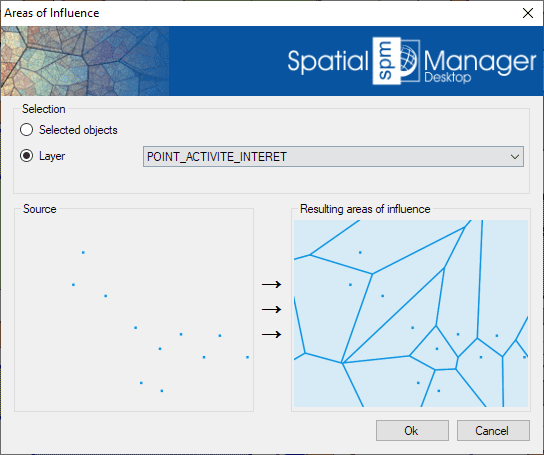Click the dropdown chevron arrow

(515, 157)
